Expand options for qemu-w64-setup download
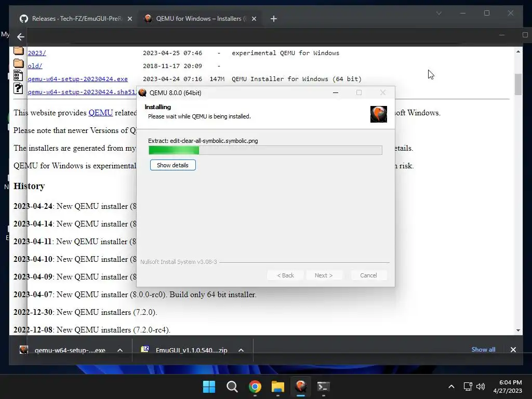This screenshot has width=532, height=399. [120, 350]
